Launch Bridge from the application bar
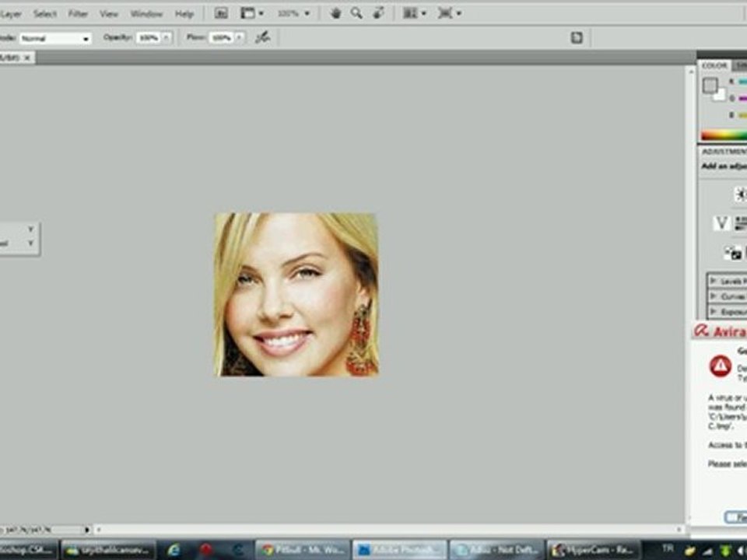Image resolution: width=747 pixels, height=560 pixels. pos(221,13)
